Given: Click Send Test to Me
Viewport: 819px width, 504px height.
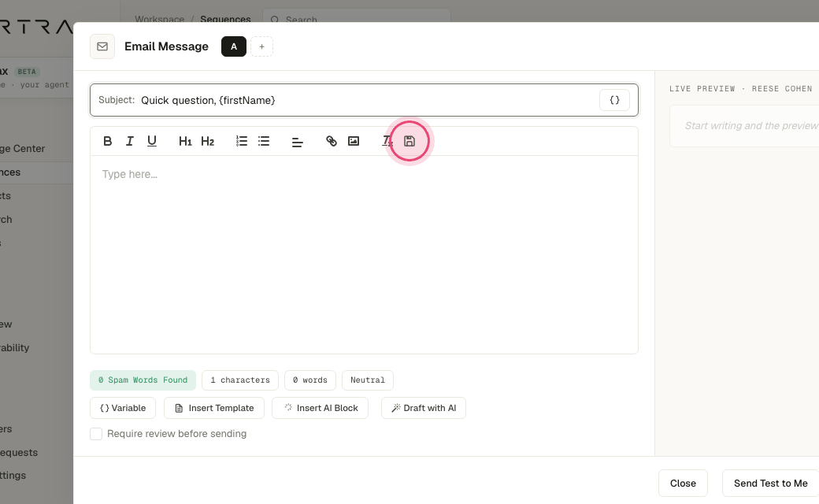Looking at the screenshot, I should coord(770,483).
